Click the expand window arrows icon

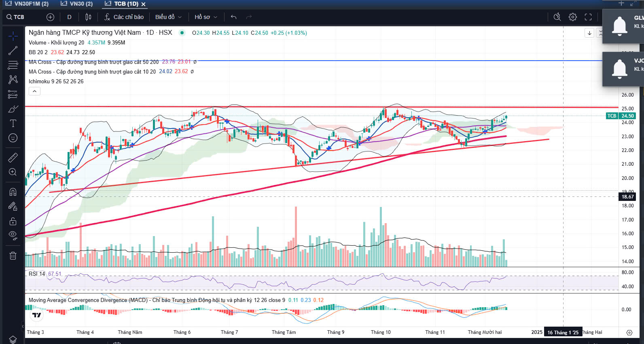(633, 3)
